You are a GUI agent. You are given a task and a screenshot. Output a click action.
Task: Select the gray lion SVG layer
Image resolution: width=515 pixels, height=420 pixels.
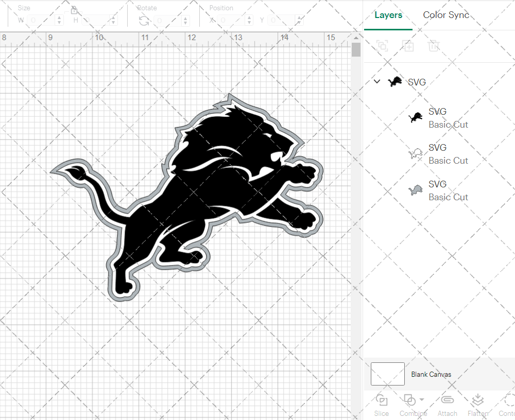pos(438,190)
